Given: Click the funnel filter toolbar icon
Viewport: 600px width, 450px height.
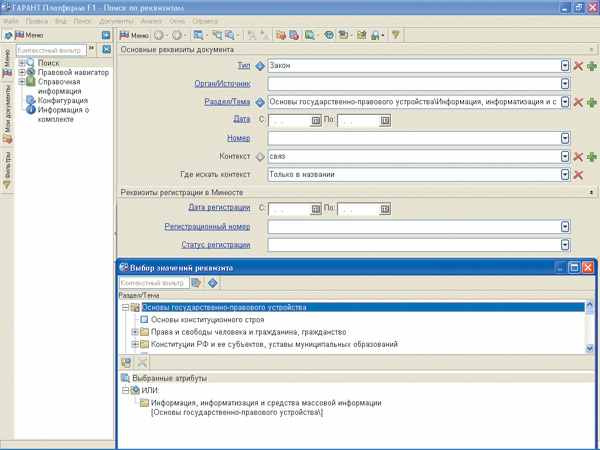Looking at the screenshot, I should [396, 36].
